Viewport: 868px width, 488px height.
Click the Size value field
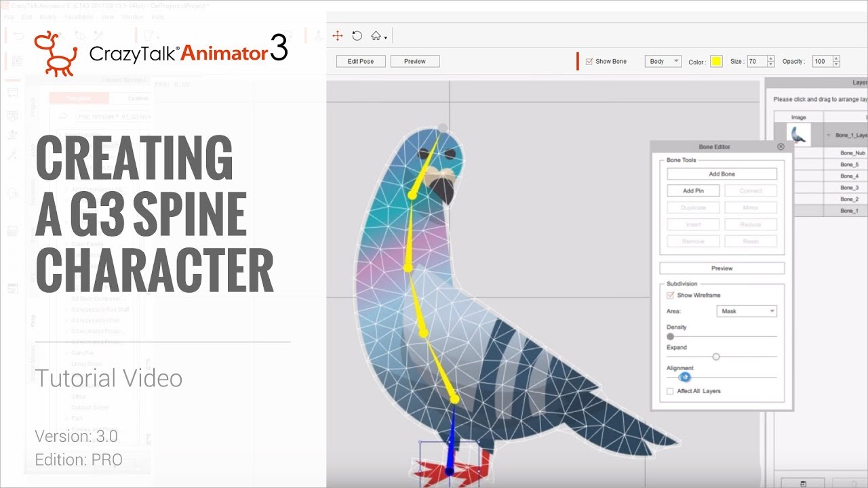point(756,62)
